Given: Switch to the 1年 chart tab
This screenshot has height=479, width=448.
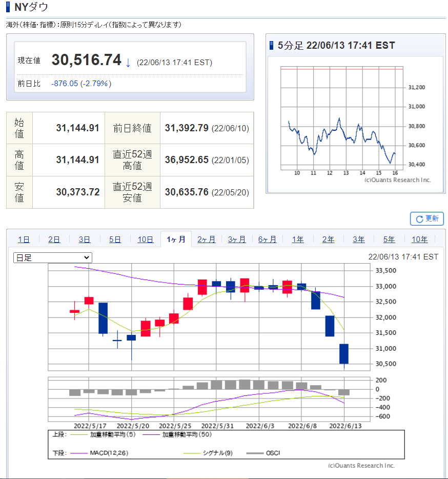Looking at the screenshot, I should pos(298,239).
